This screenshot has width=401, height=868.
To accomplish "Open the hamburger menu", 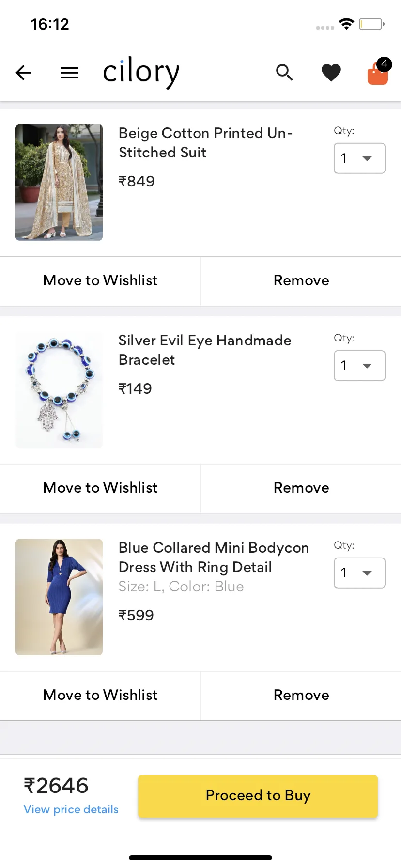I will pos(70,73).
